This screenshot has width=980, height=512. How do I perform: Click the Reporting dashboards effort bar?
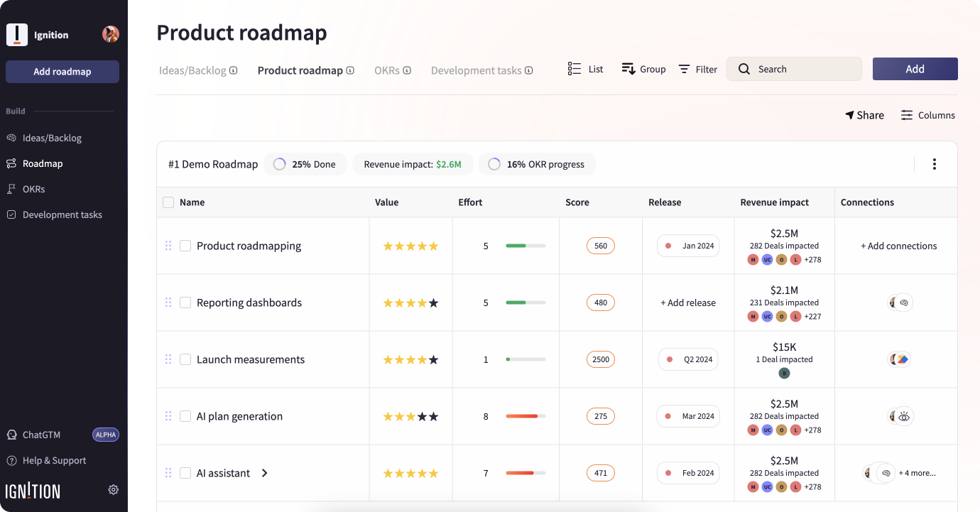pos(526,303)
